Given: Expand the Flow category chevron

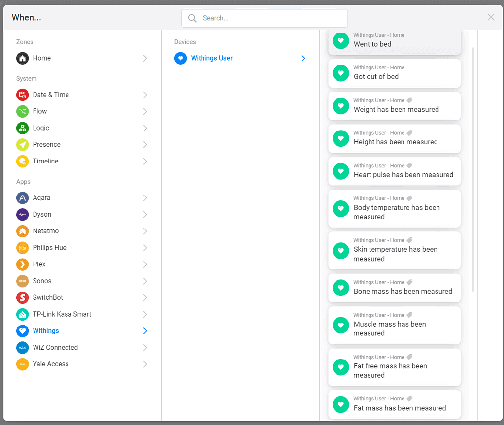Looking at the screenshot, I should click(145, 111).
